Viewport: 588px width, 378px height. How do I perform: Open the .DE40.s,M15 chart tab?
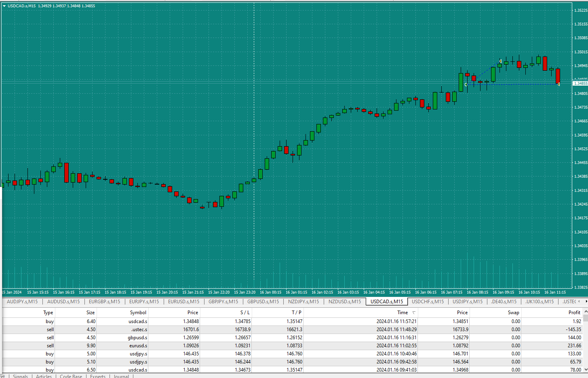tap(504, 302)
